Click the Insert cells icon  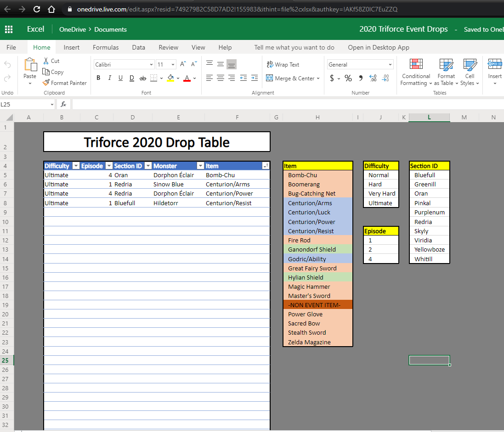495,64
